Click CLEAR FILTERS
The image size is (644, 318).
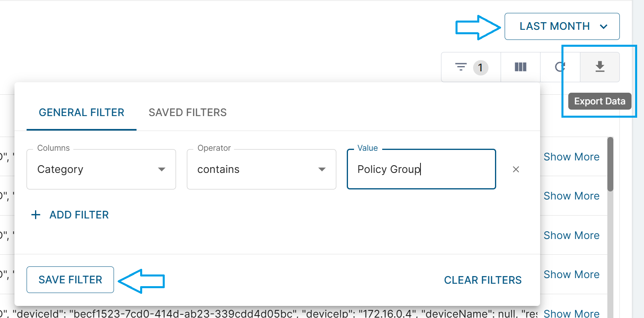[482, 280]
